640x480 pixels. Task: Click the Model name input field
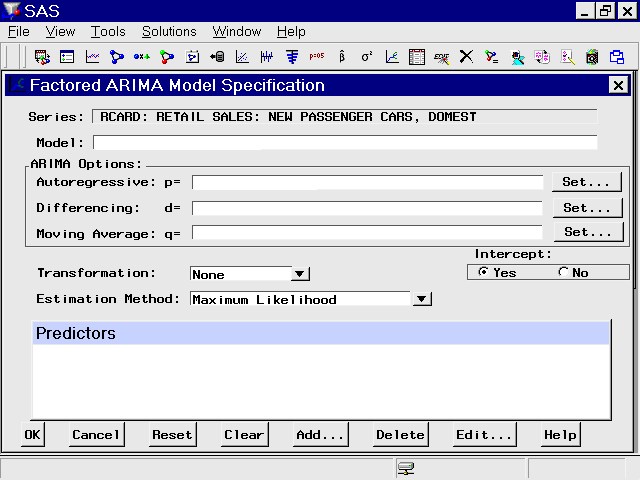pos(345,142)
